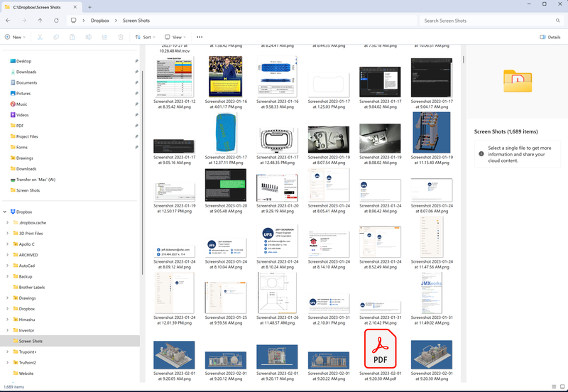Click the Back navigation arrow

pyautogui.click(x=7, y=21)
